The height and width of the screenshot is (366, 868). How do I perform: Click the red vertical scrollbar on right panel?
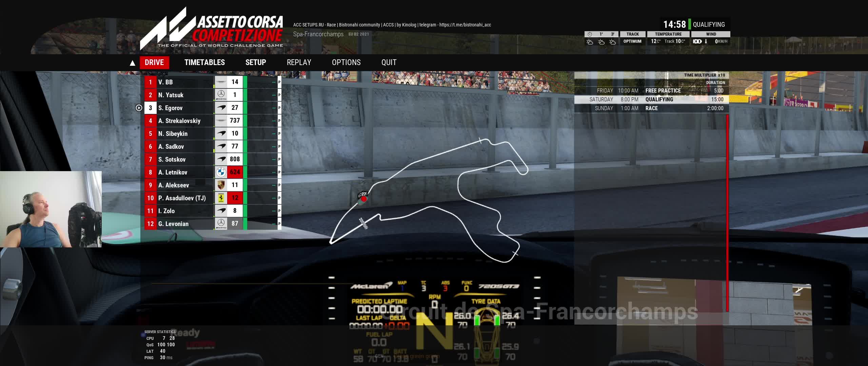(x=727, y=213)
